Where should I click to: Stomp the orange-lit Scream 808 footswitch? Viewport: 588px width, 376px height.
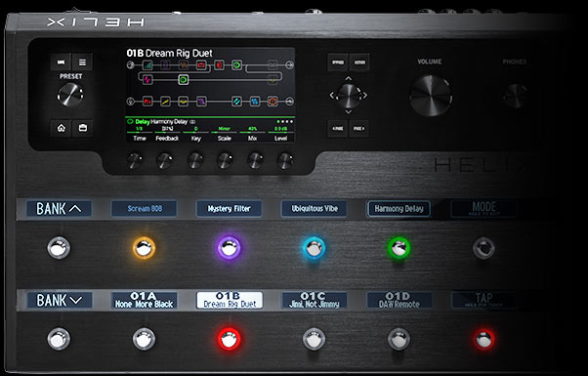click(x=144, y=247)
